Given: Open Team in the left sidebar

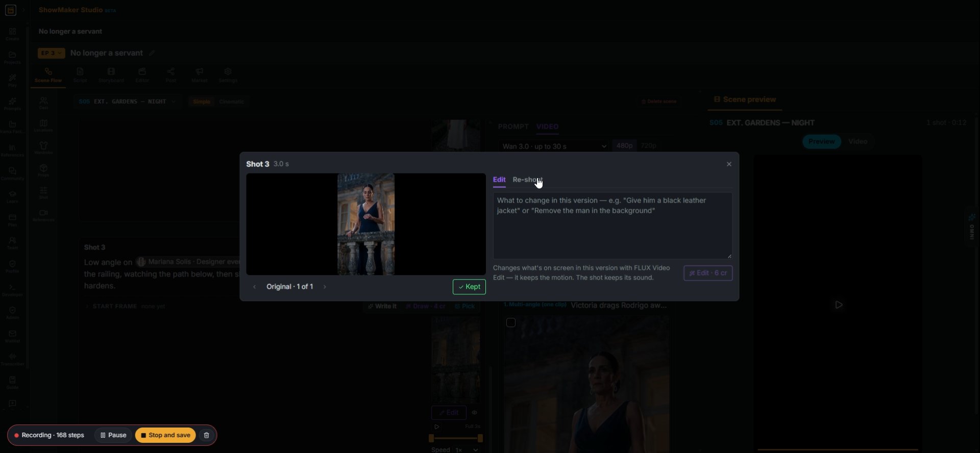Looking at the screenshot, I should point(12,243).
